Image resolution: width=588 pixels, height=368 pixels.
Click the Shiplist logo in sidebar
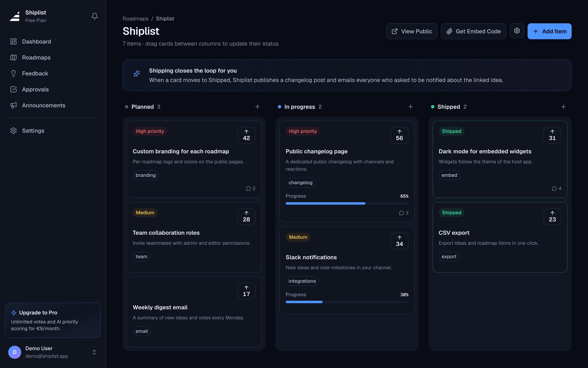tap(14, 16)
